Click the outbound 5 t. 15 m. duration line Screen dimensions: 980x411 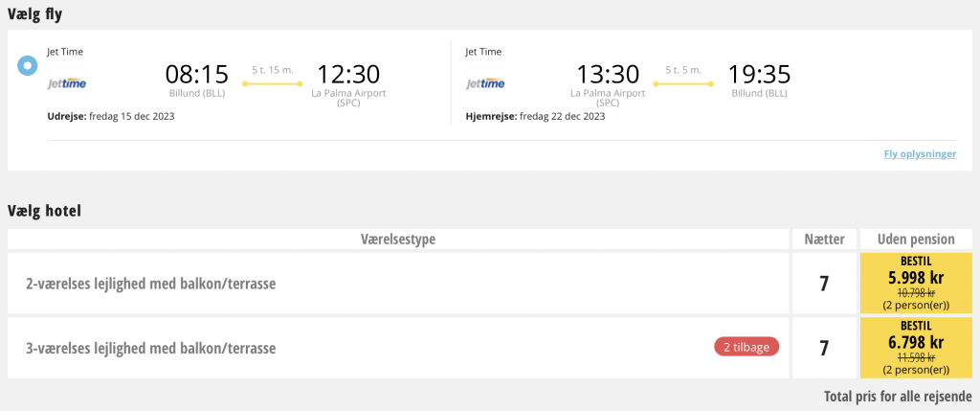[x=273, y=83]
